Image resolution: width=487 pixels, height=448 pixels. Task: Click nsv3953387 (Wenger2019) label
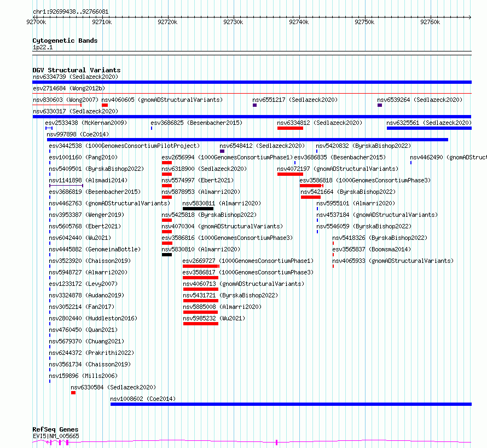pos(86,215)
